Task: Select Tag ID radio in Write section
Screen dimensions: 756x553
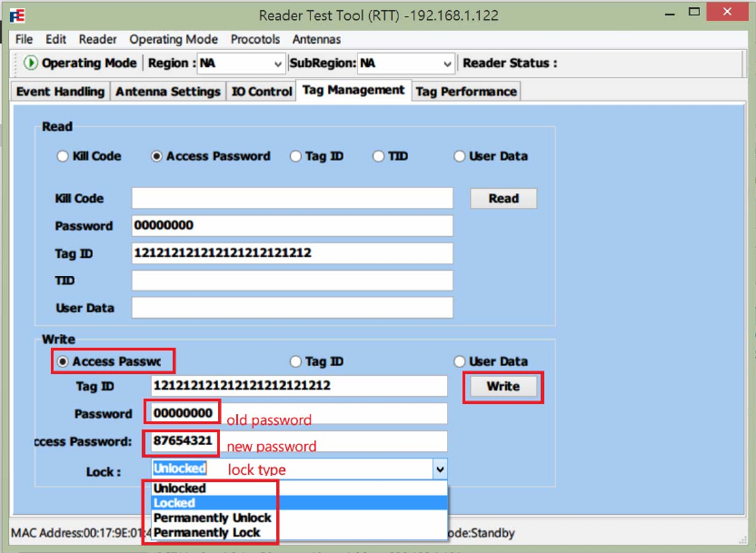Action: click(295, 361)
